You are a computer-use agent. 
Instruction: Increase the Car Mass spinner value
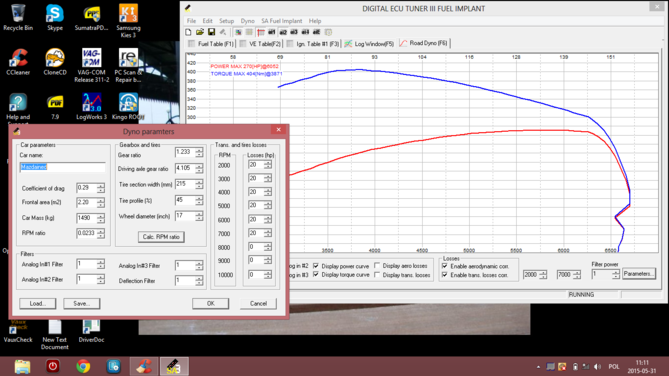[101, 216]
